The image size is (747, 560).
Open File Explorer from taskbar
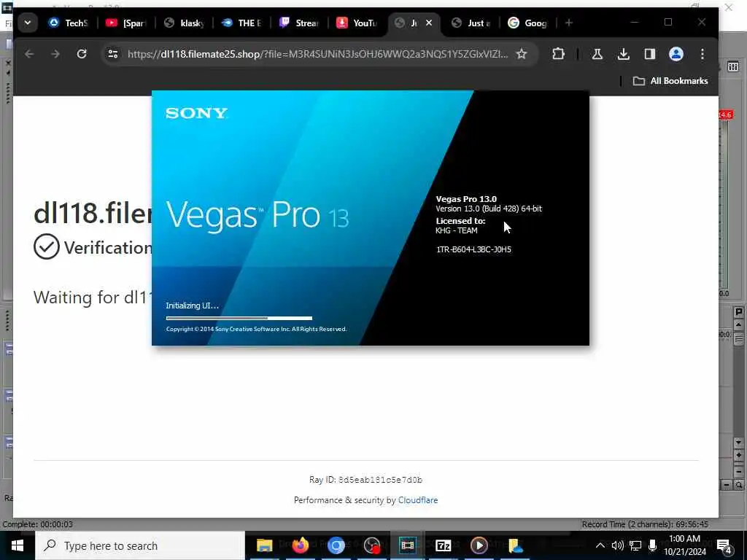(264, 545)
